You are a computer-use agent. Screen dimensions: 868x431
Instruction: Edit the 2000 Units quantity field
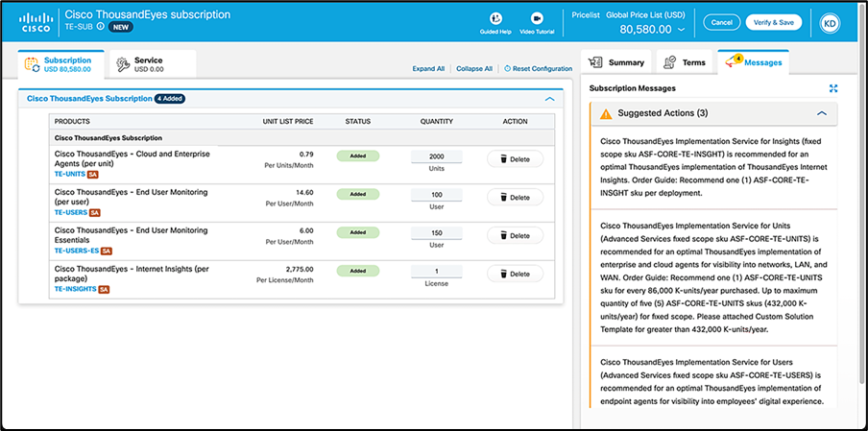[436, 156]
